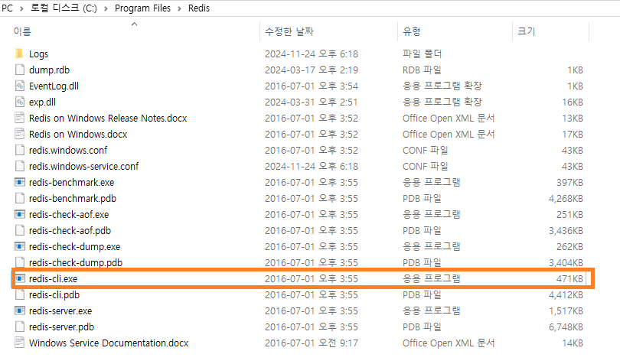The width and height of the screenshot is (620, 364).
Task: Click the redis-benchmark.exe application icon
Action: pyautogui.click(x=19, y=182)
